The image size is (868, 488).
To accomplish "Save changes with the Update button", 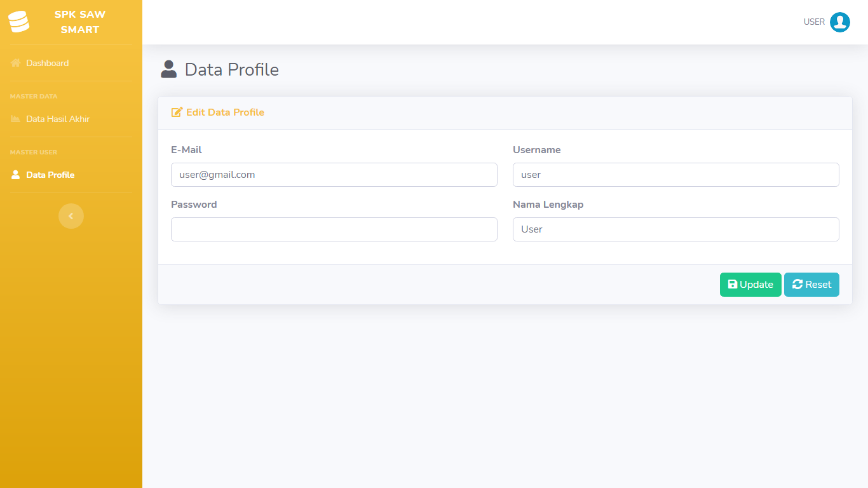I will click(750, 285).
